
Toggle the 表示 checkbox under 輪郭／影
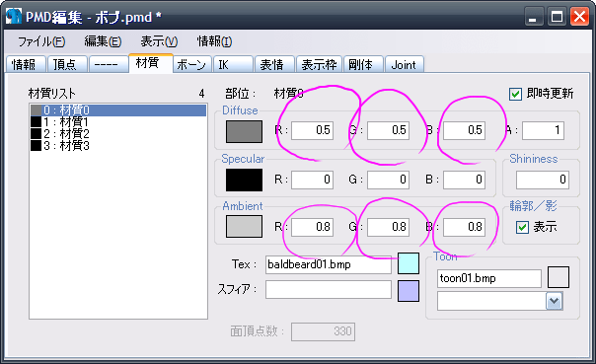522,227
